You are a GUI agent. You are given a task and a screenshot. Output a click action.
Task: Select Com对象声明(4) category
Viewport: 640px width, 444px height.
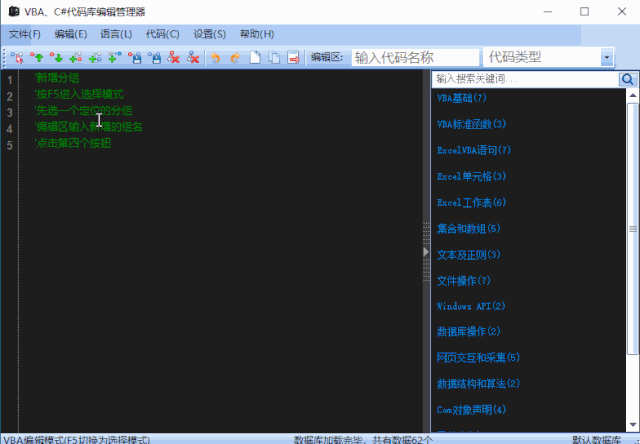click(471, 410)
